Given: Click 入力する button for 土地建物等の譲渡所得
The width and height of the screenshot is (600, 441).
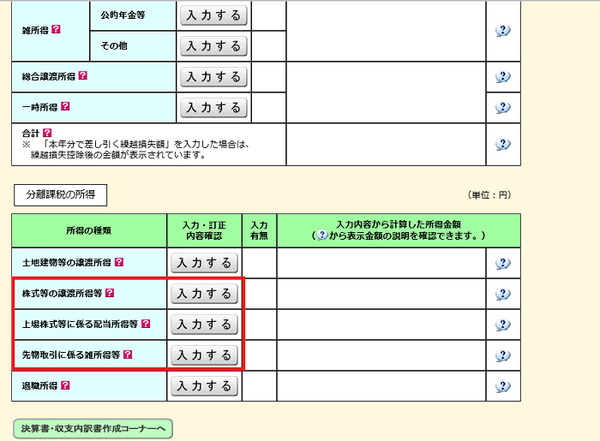Looking at the screenshot, I should coord(204,263).
